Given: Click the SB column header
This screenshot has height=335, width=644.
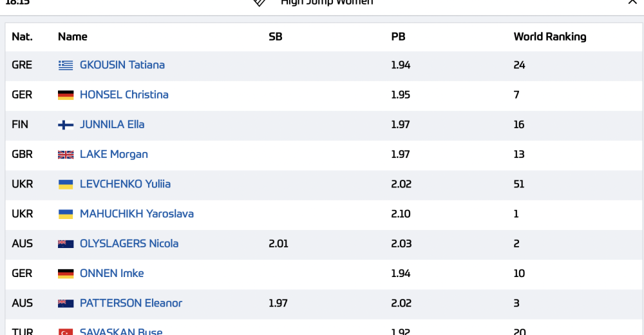Looking at the screenshot, I should tap(276, 37).
